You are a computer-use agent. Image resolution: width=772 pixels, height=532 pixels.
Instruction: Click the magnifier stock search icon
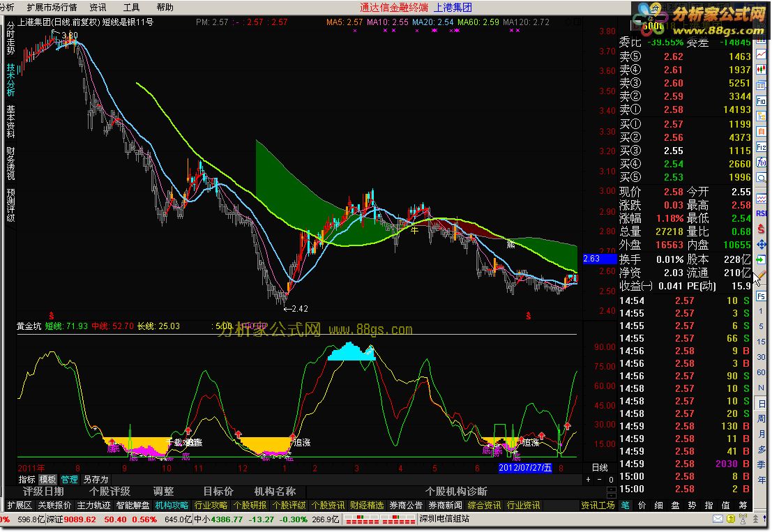click(761, 178)
